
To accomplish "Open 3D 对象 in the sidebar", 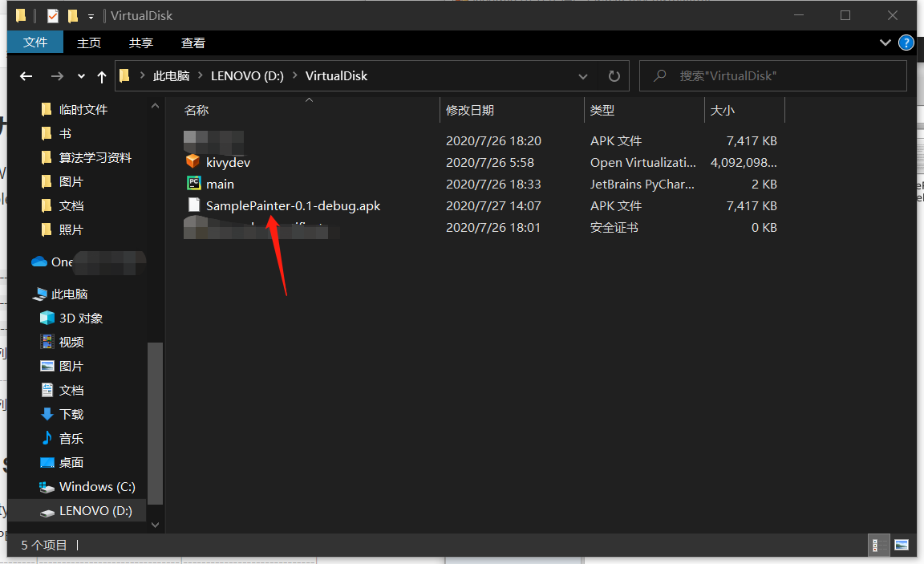I will (81, 318).
